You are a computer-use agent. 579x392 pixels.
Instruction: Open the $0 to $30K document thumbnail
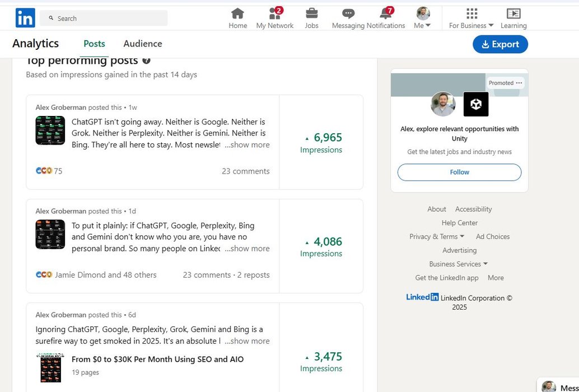pos(50,367)
